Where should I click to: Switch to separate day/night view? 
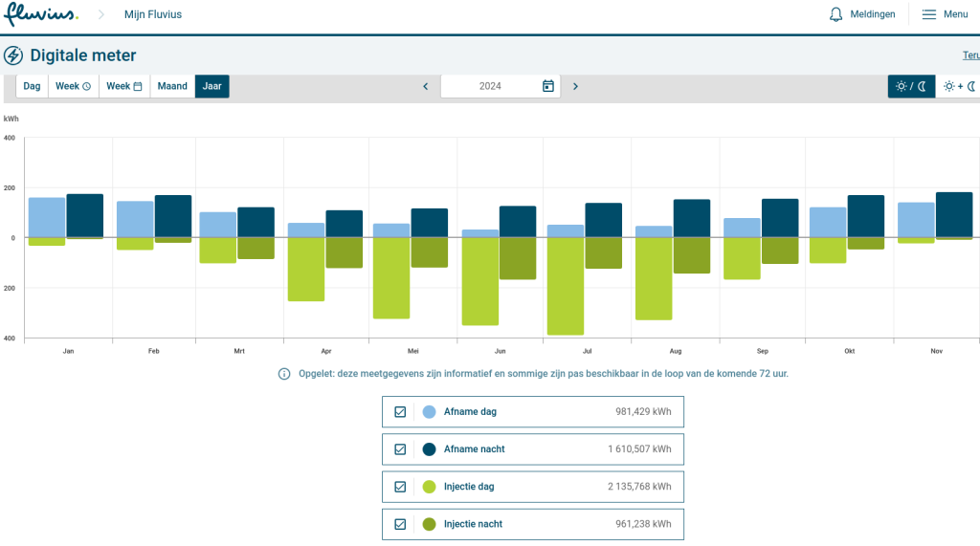point(911,86)
